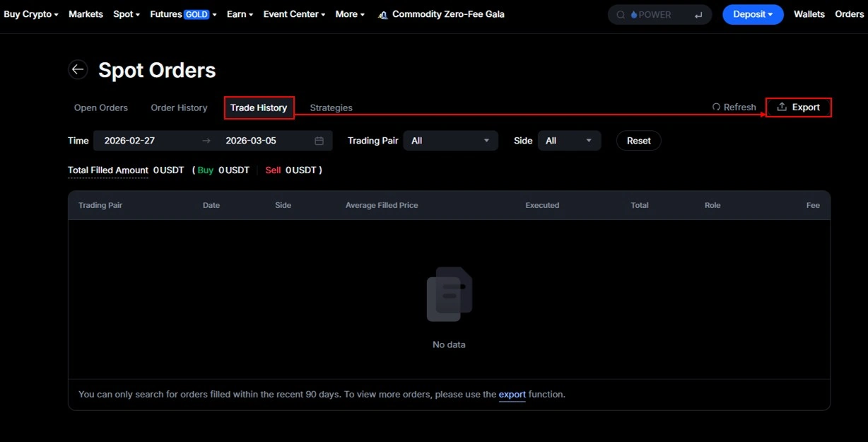This screenshot has width=868, height=442.
Task: Click the Reset button
Action: coord(639,141)
